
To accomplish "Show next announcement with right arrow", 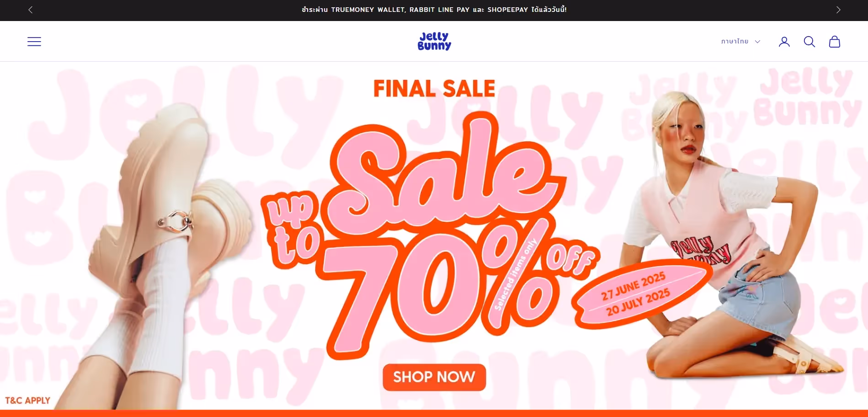I will click(x=838, y=10).
